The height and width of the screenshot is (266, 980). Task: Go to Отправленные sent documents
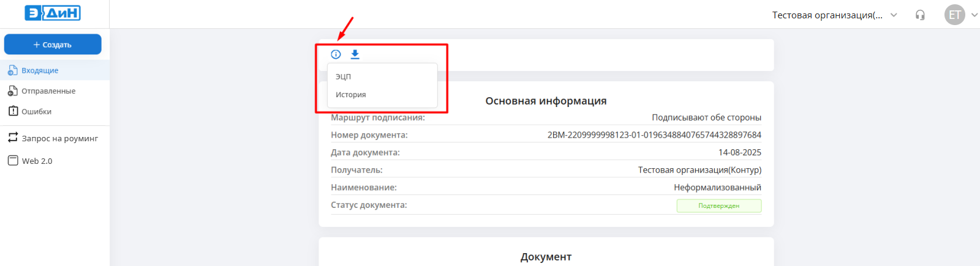(x=48, y=91)
